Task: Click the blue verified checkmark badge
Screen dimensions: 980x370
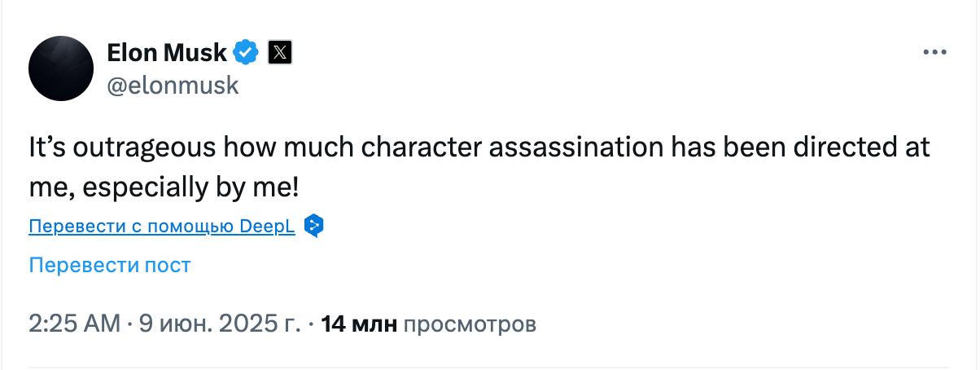Action: coord(245,53)
